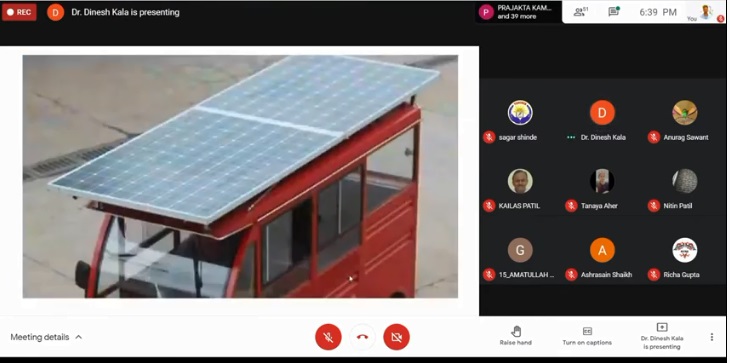Click the red hang up call button
This screenshot has height=363, width=730.
[x=363, y=337]
